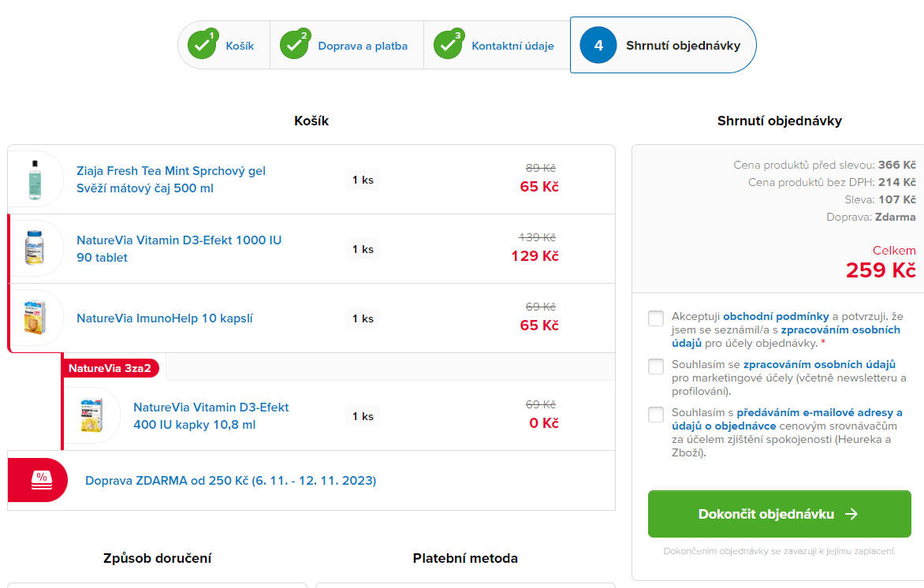Click the checkmark icon beside Kontaktní údaje

point(449,46)
